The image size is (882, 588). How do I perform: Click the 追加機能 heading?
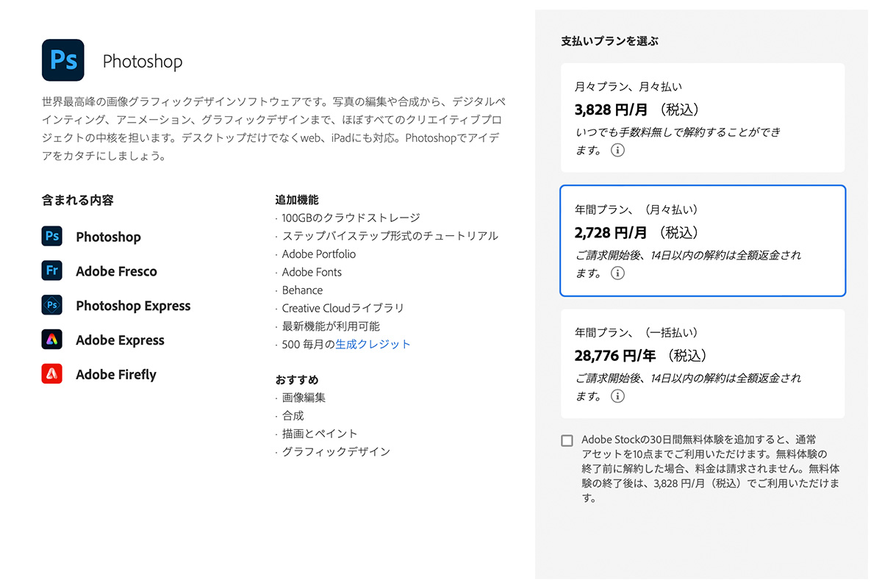297,200
